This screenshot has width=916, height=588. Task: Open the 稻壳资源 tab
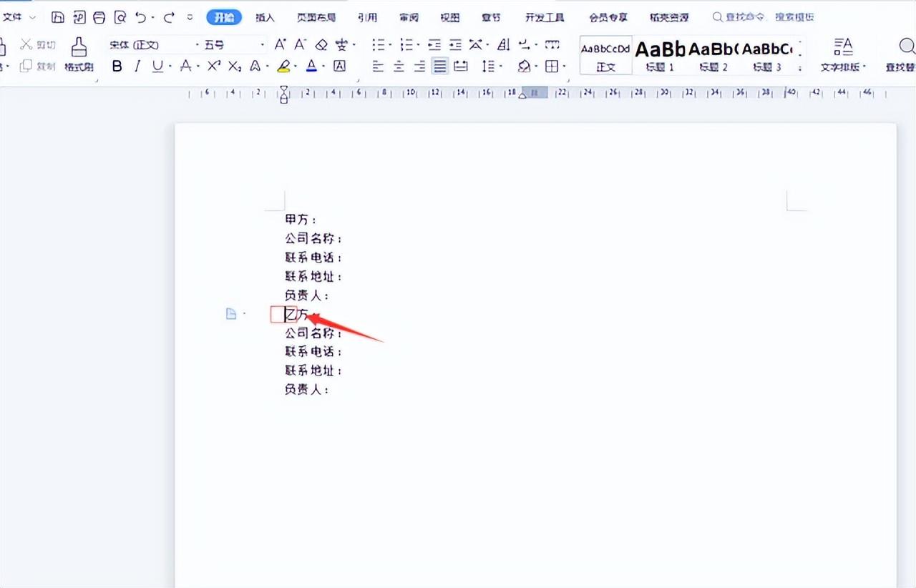click(669, 17)
